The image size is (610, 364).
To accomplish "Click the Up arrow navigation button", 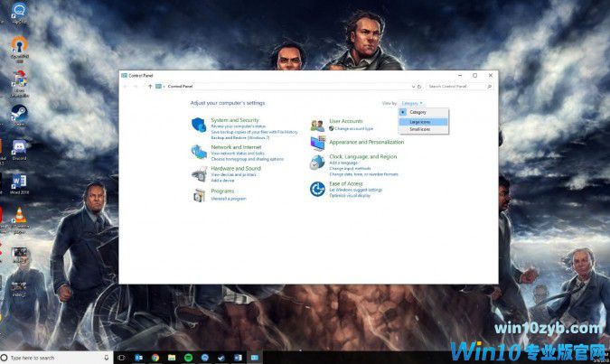I will [150, 86].
